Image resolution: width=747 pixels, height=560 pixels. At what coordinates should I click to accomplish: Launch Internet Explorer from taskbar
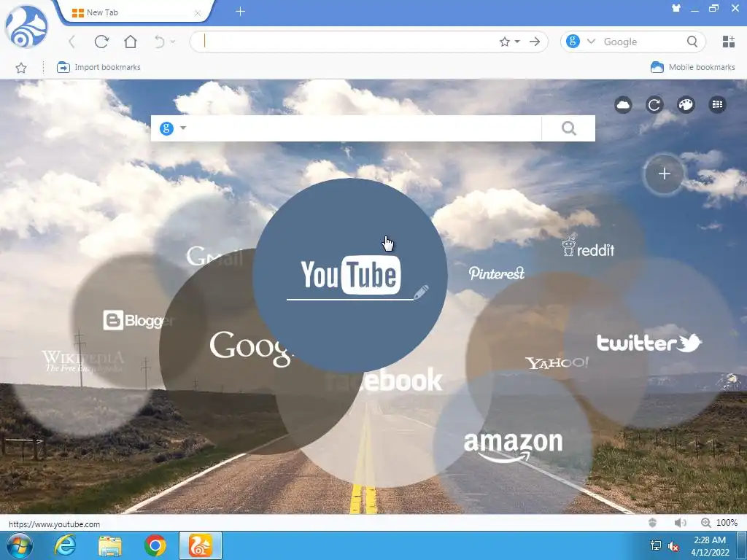pyautogui.click(x=65, y=545)
